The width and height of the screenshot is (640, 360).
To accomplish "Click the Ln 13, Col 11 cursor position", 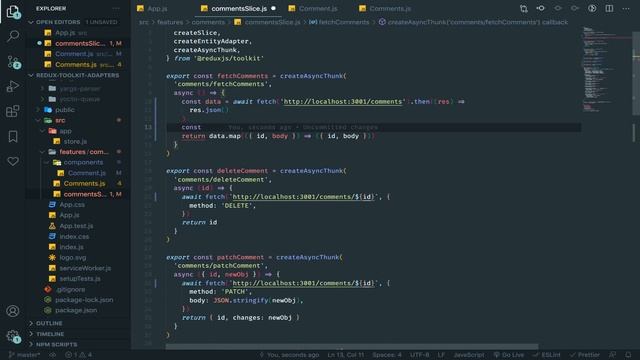I will pos(346,355).
